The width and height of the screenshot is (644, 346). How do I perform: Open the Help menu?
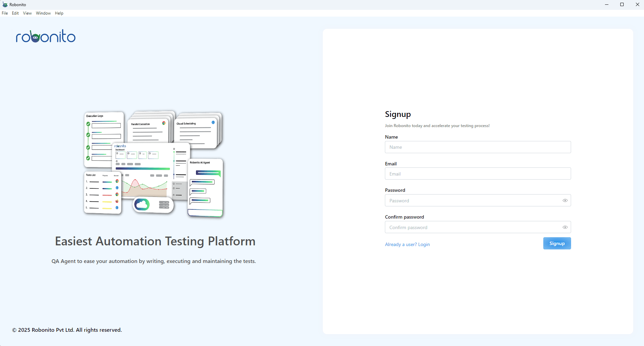click(x=59, y=13)
